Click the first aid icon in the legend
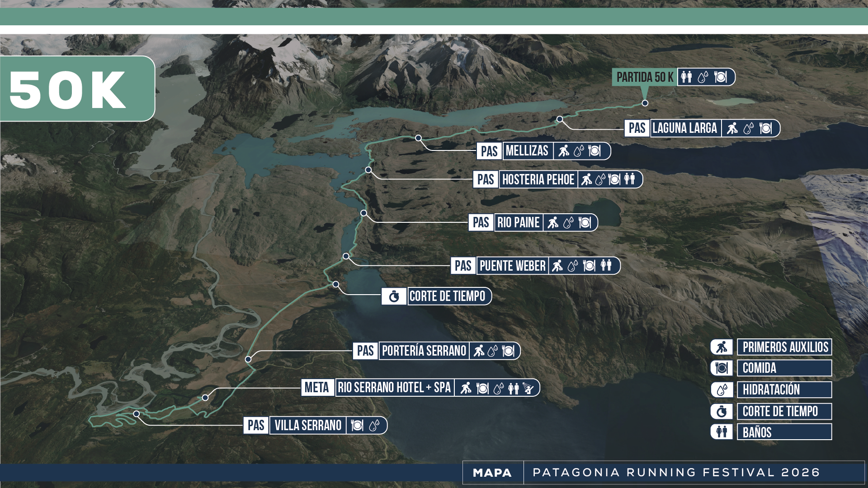This screenshot has width=868, height=488. click(722, 347)
